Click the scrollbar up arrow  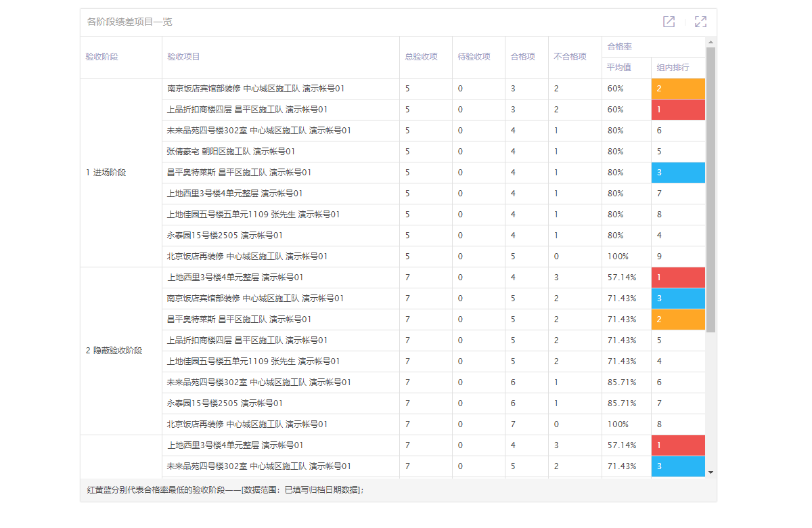tap(710, 42)
